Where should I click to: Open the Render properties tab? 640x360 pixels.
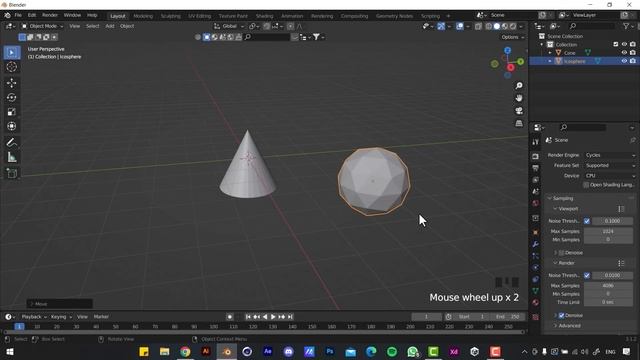coord(536,157)
